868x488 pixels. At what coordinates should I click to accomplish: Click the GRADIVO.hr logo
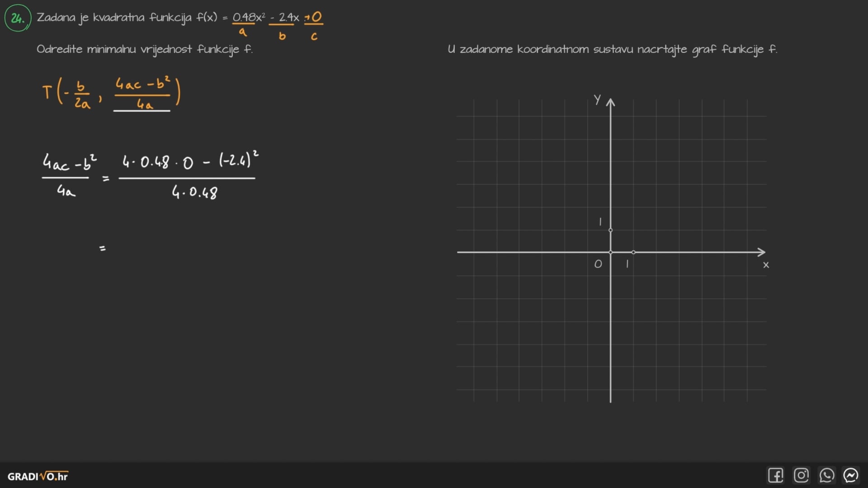(38, 476)
